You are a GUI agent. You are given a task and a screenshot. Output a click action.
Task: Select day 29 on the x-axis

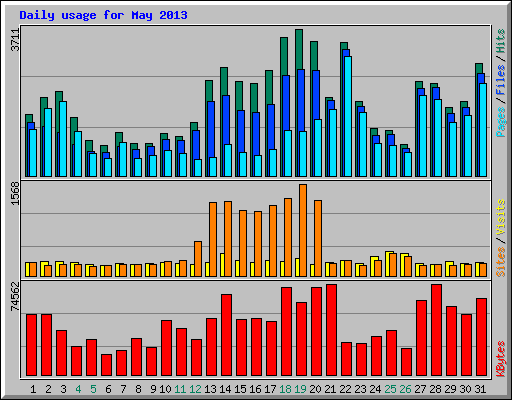(450, 389)
